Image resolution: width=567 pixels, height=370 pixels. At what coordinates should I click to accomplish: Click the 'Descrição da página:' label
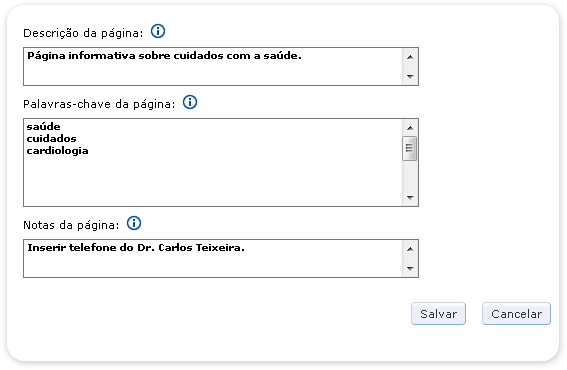(x=83, y=33)
